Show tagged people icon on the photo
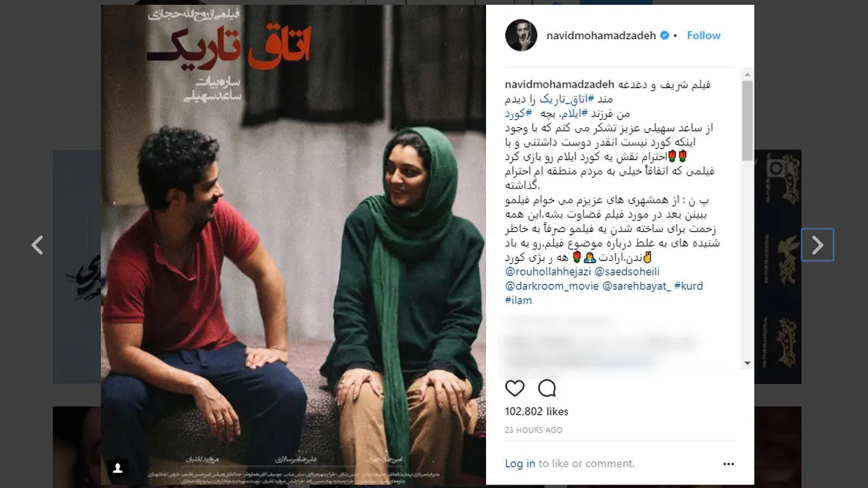This screenshot has width=868, height=488. click(x=118, y=468)
